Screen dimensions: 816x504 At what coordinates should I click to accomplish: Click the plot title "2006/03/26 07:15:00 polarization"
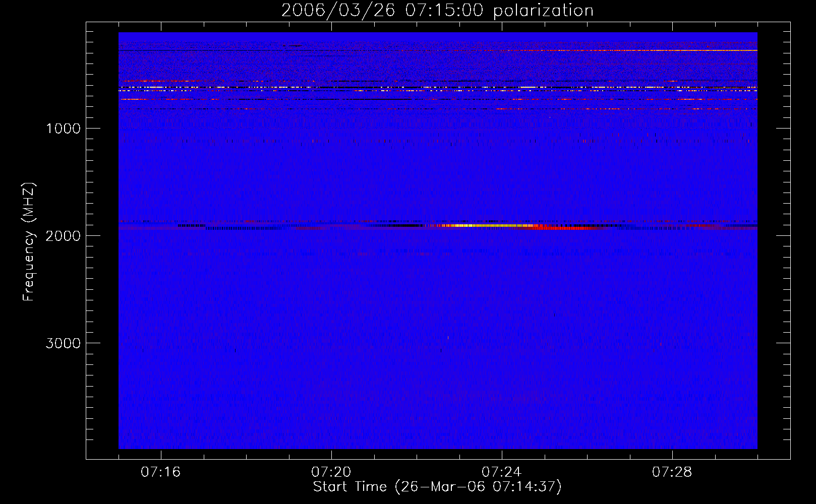[x=437, y=11]
